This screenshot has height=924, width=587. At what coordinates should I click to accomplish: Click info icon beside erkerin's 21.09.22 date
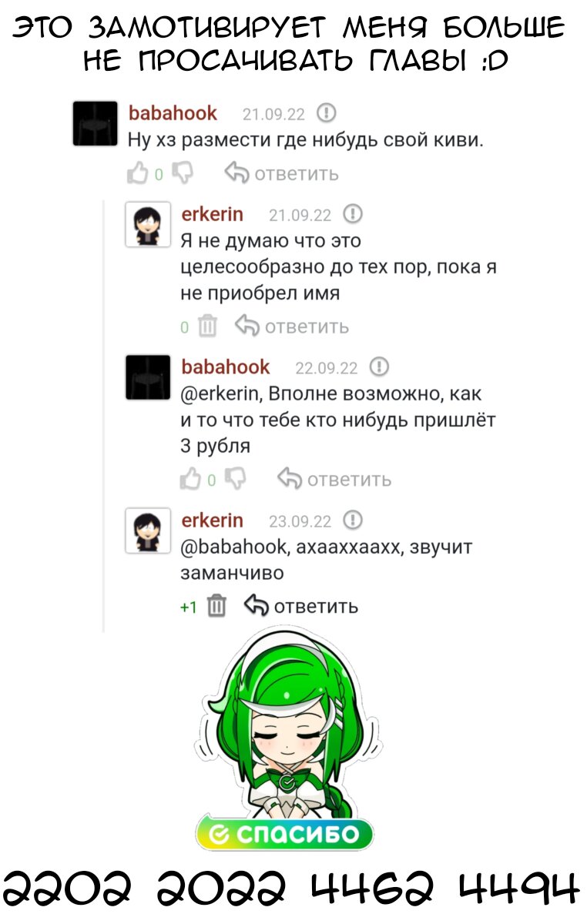(353, 213)
